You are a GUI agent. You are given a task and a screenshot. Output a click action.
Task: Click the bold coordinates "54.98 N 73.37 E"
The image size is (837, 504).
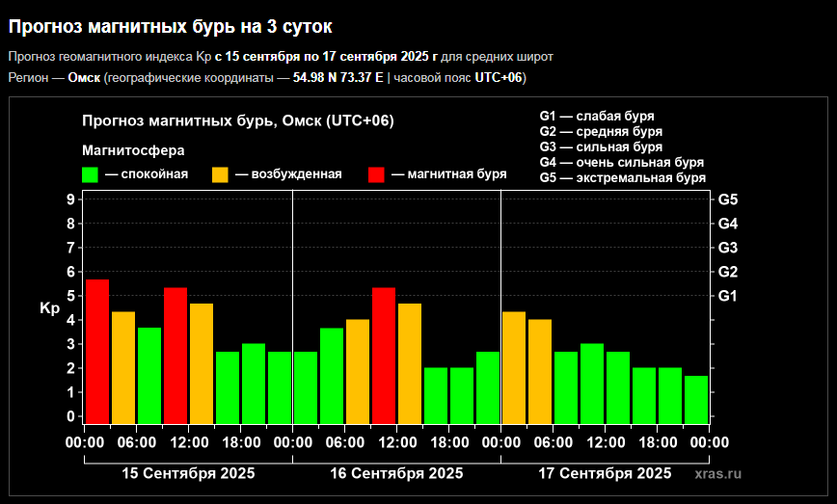pos(338,77)
